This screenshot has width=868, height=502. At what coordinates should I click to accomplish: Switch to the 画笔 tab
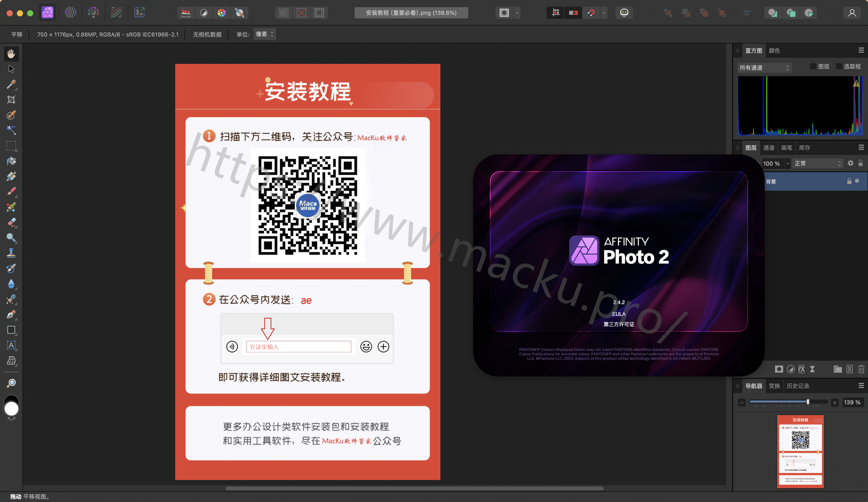pyautogui.click(x=787, y=148)
